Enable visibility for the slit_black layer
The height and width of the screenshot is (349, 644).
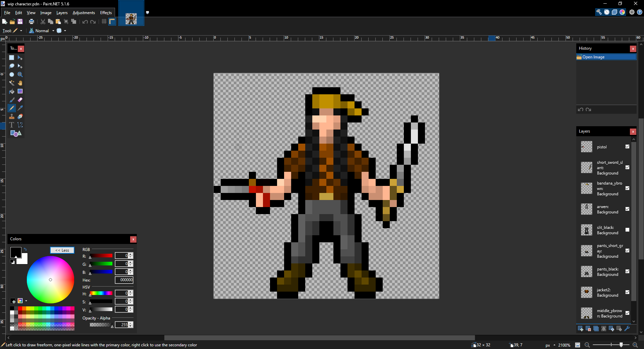pyautogui.click(x=628, y=230)
